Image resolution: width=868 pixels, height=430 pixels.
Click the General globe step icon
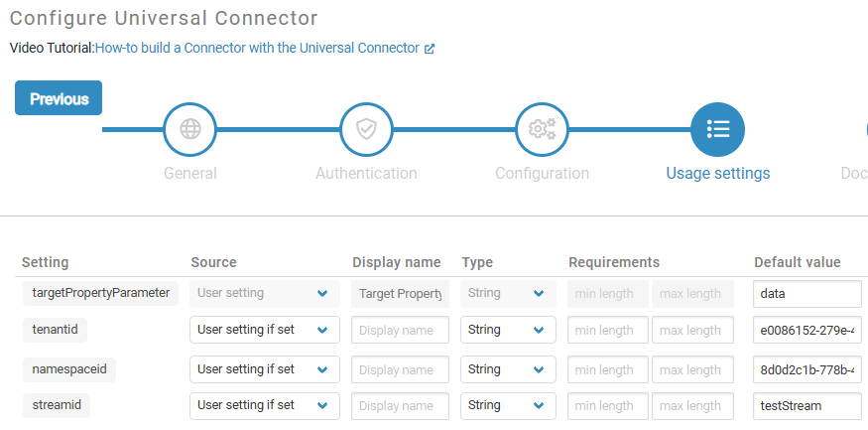click(x=189, y=130)
